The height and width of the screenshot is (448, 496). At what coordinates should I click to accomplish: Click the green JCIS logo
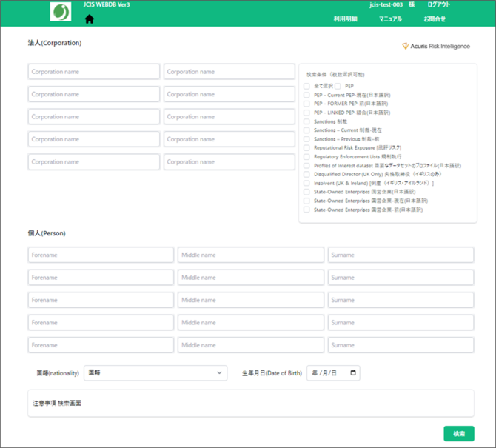tap(61, 13)
